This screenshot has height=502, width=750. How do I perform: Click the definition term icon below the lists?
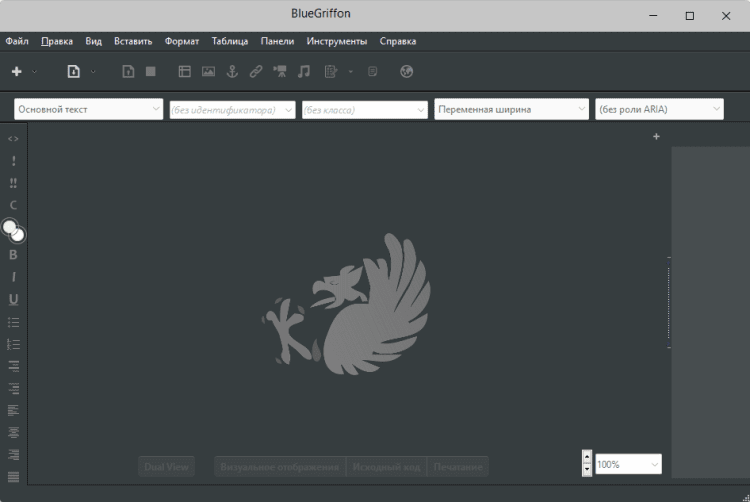click(13, 366)
